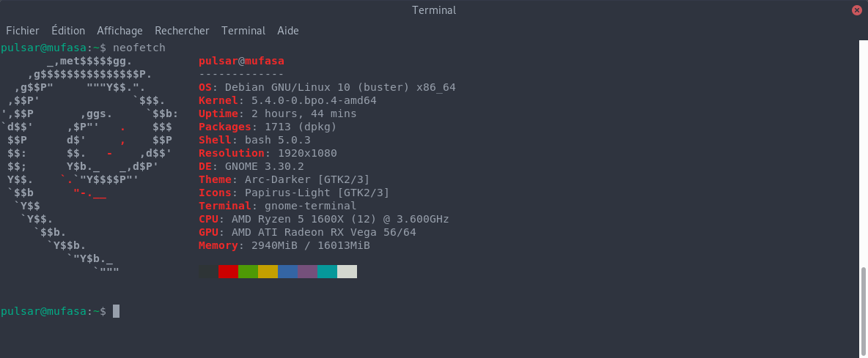868x358 pixels.
Task: Open the Rechercher menu
Action: tap(182, 31)
